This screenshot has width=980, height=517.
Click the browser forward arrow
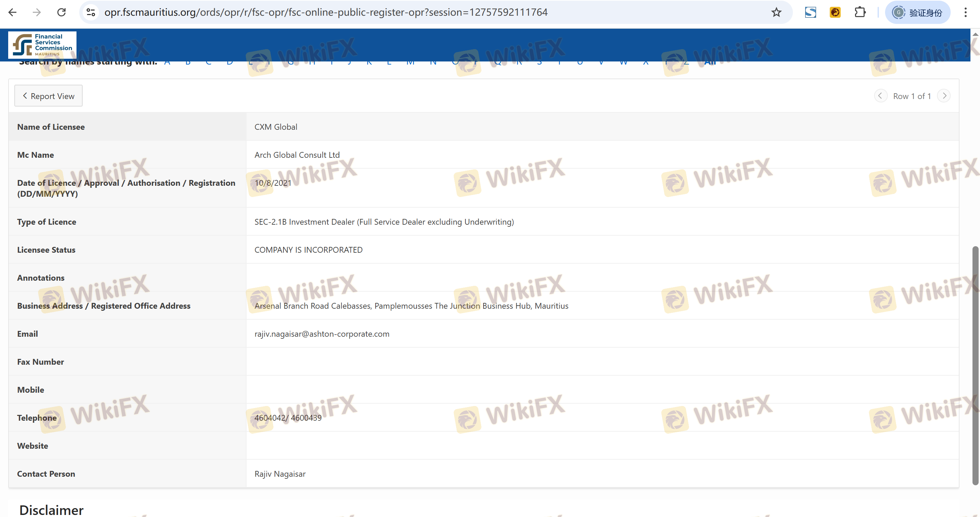click(37, 13)
